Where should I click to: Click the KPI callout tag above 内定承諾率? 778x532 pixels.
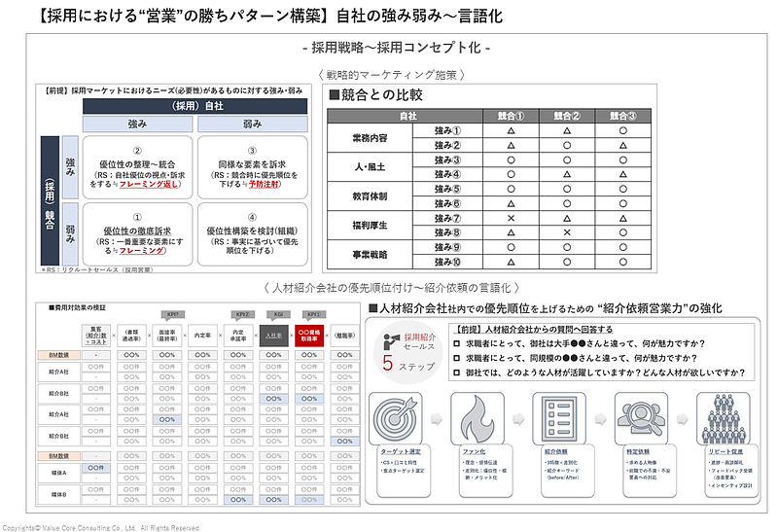pyautogui.click(x=242, y=315)
